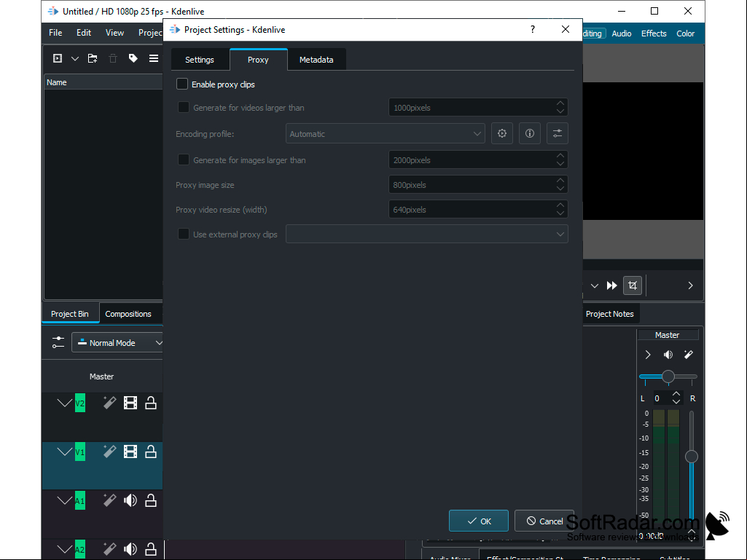The image size is (747, 560).
Task: Create a new folder in Project Bin
Action: (93, 58)
